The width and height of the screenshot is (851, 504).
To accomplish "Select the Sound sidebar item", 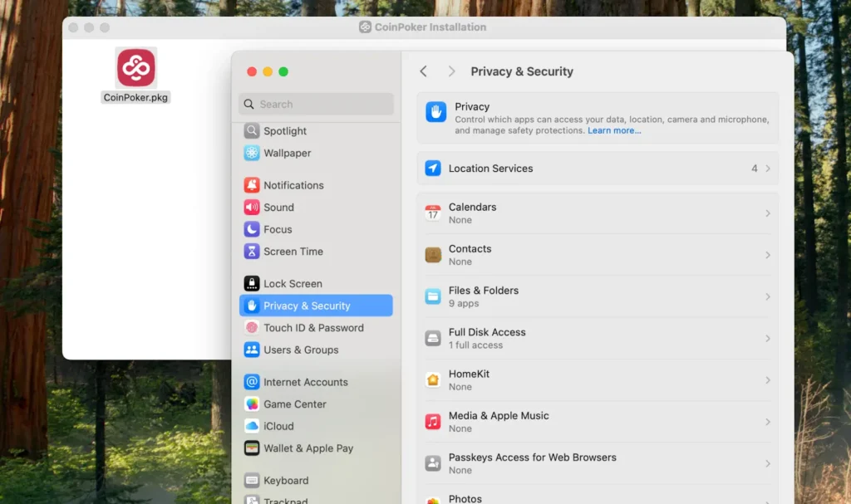I will [278, 208].
